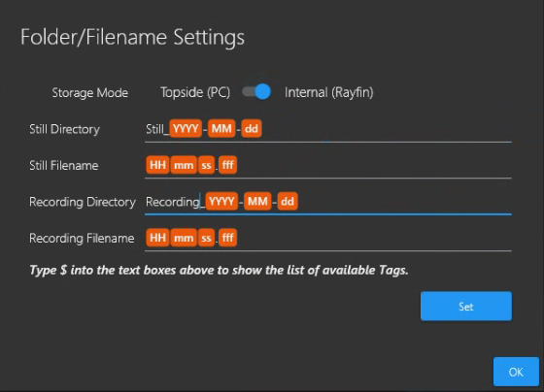544x392 pixels.
Task: Click the "Still Filename" label
Action: tap(63, 166)
